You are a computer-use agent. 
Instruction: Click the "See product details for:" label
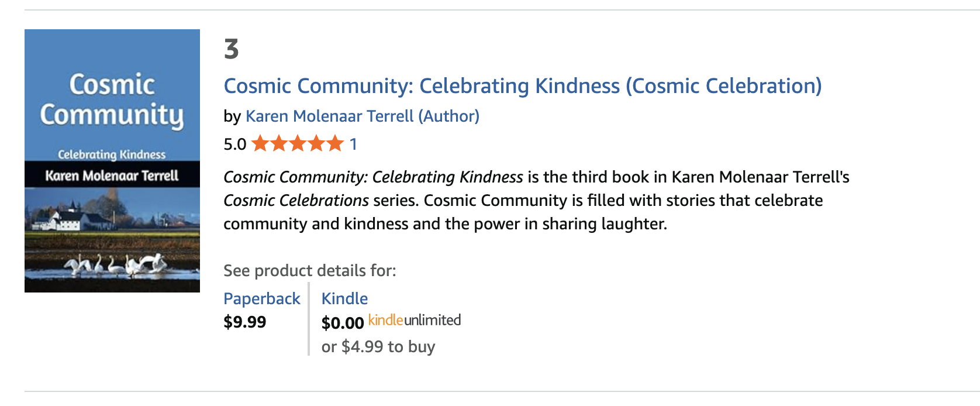tap(309, 271)
